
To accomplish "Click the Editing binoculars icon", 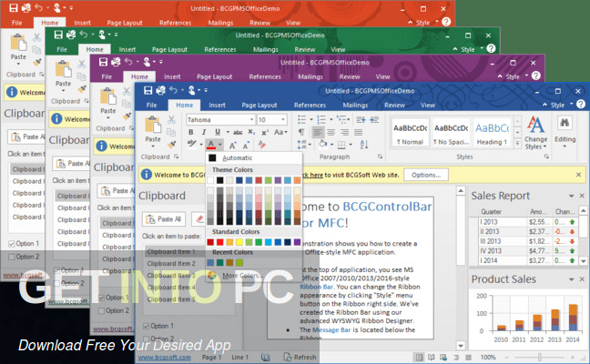I will (x=565, y=123).
